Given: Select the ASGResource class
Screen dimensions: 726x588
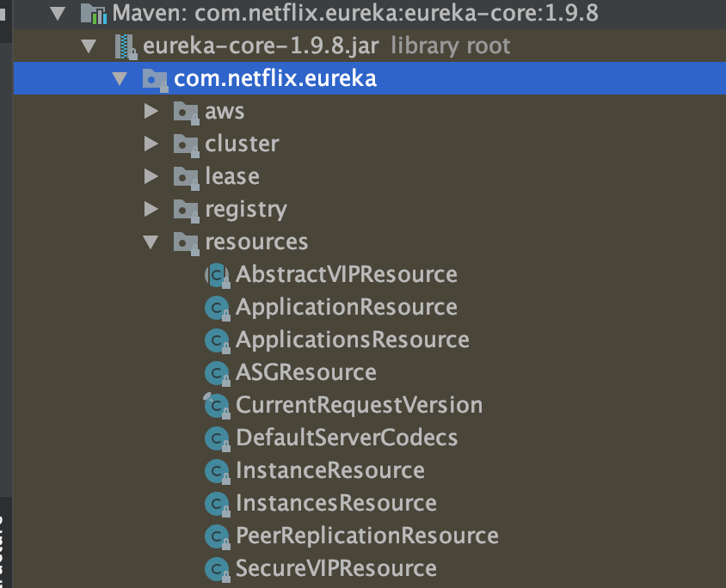Looking at the screenshot, I should [x=305, y=373].
